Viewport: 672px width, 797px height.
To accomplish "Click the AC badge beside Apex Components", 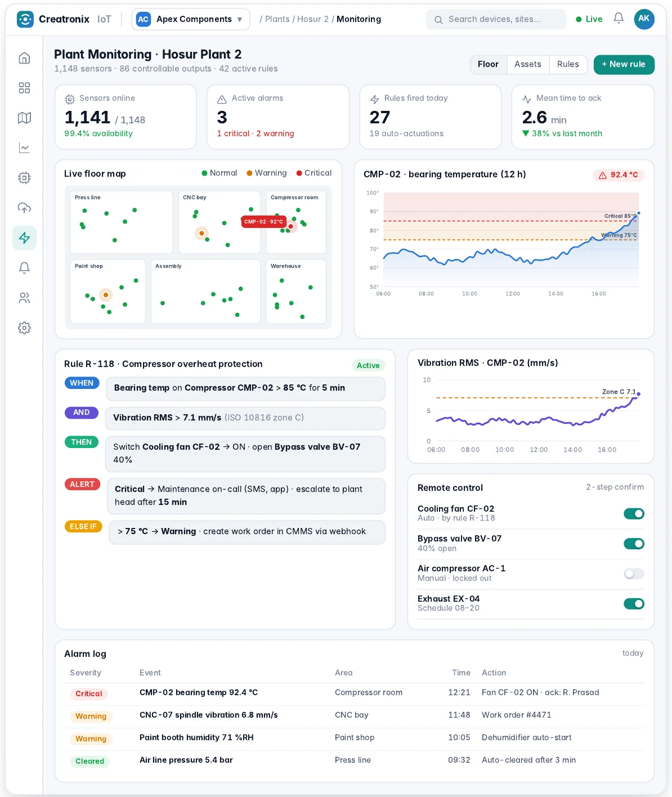I will 144,19.
